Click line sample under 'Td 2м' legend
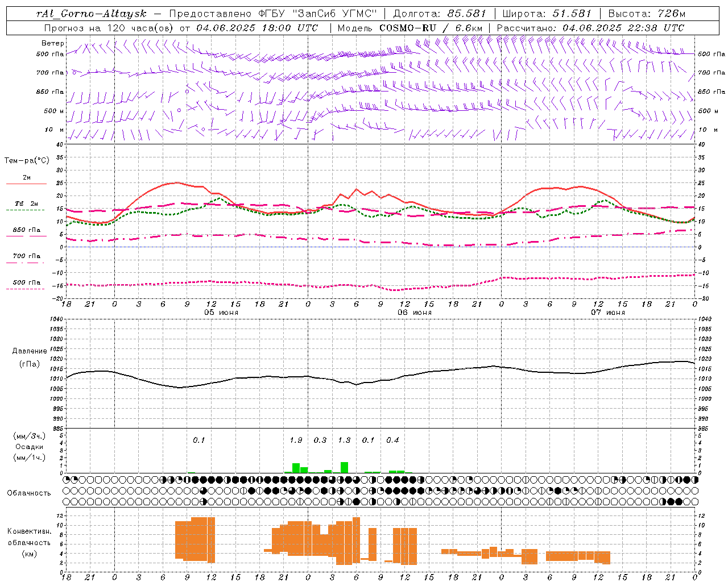This screenshot has height=582, width=728. point(25,210)
